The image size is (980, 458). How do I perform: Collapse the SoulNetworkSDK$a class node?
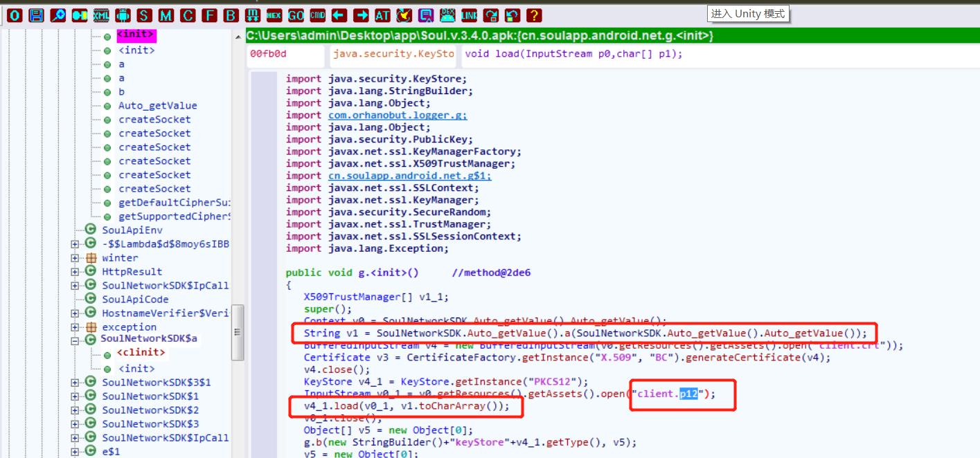click(75, 340)
